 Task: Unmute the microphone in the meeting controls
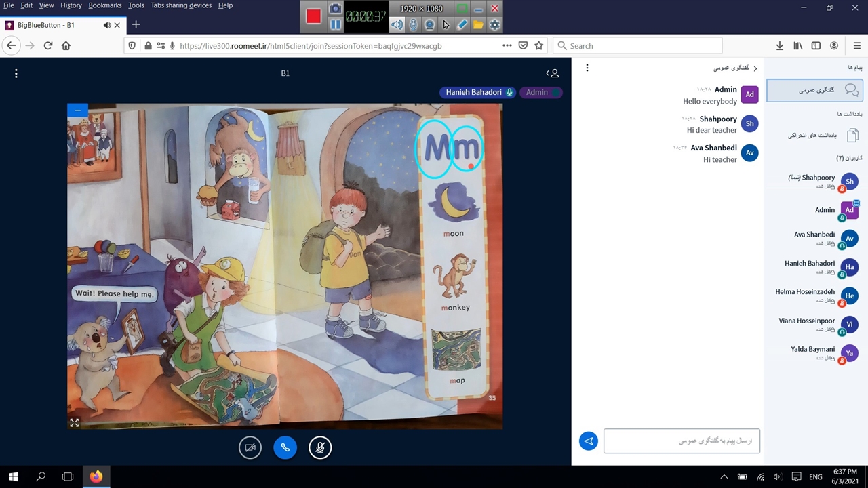click(x=320, y=447)
